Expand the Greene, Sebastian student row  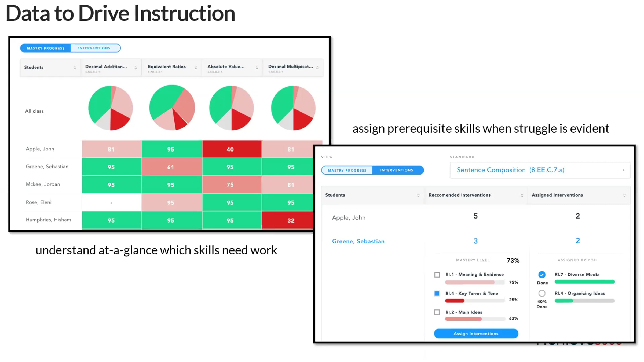click(x=358, y=241)
